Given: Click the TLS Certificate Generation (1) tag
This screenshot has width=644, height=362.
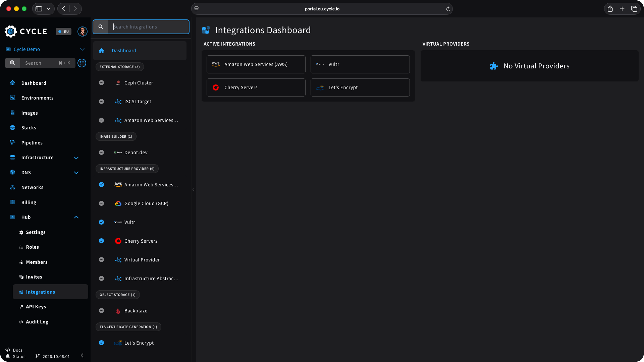Looking at the screenshot, I should [x=128, y=327].
